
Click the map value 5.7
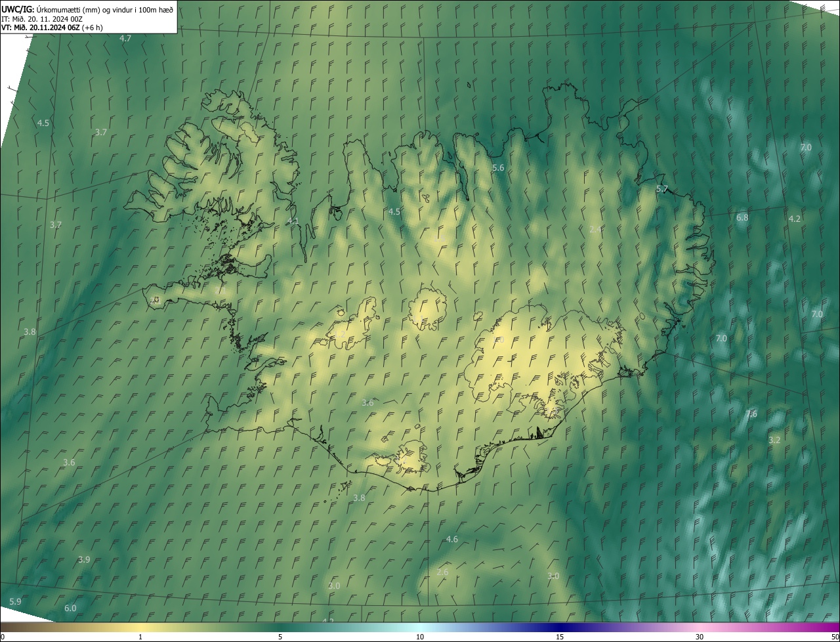point(662,189)
